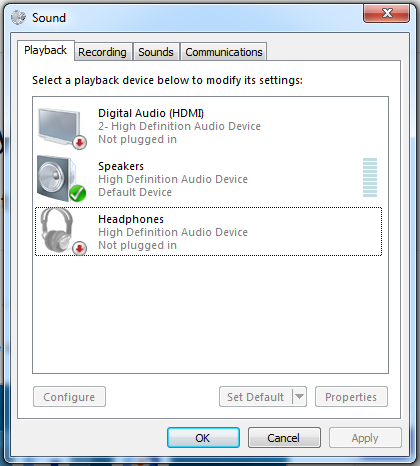Click the Configure button
The image size is (420, 466).
tap(69, 397)
